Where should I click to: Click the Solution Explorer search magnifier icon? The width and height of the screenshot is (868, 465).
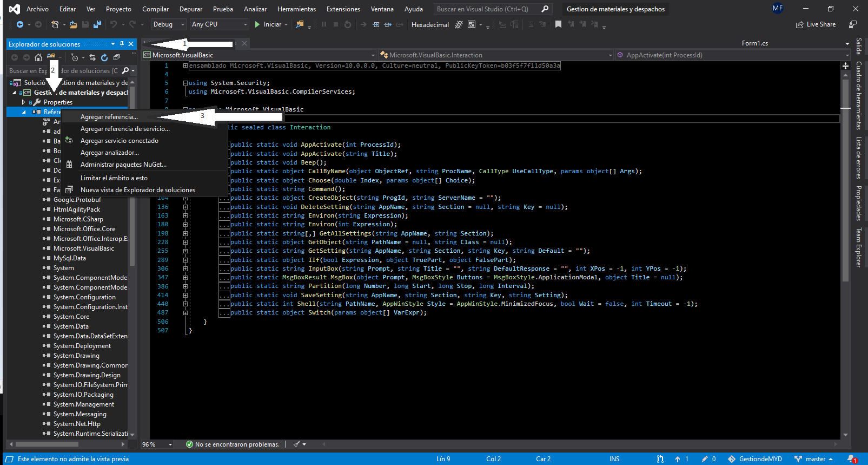point(125,70)
